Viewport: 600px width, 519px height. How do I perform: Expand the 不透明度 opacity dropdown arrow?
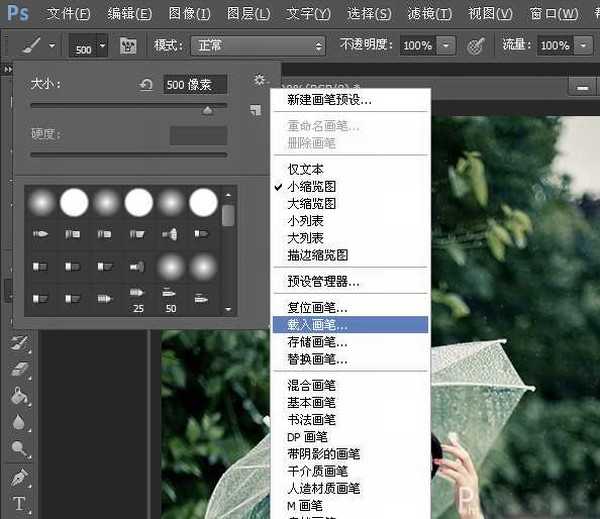pyautogui.click(x=445, y=46)
